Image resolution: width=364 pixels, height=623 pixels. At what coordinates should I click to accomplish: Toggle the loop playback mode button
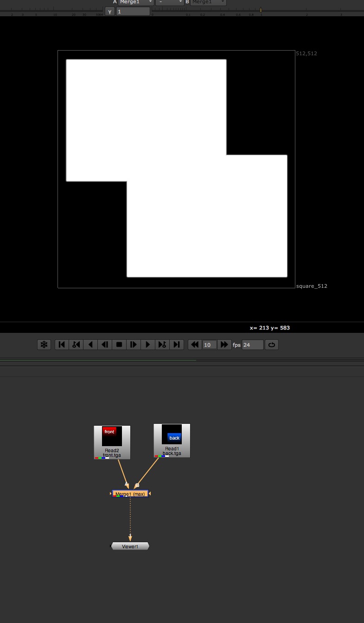tap(272, 344)
